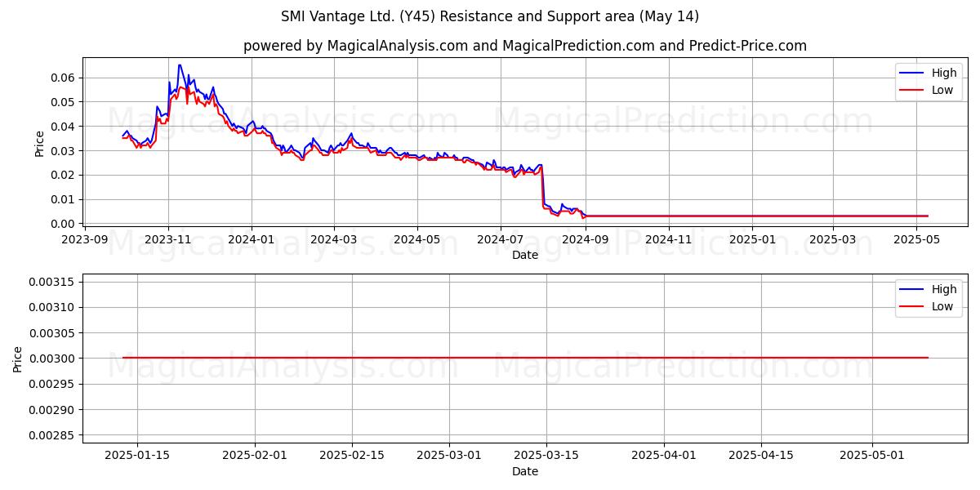980x490 pixels.
Task: Click the '2025-02-15' date label
Action: (352, 456)
